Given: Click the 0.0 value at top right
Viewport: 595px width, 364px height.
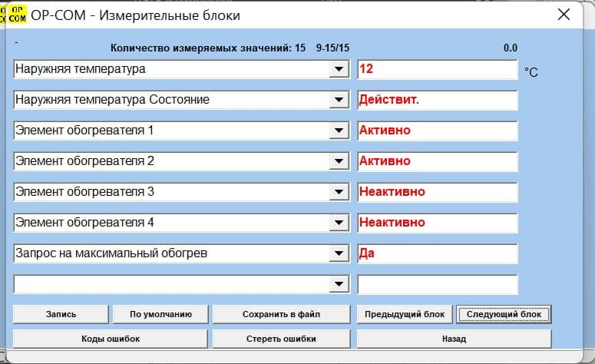Looking at the screenshot, I should (511, 48).
